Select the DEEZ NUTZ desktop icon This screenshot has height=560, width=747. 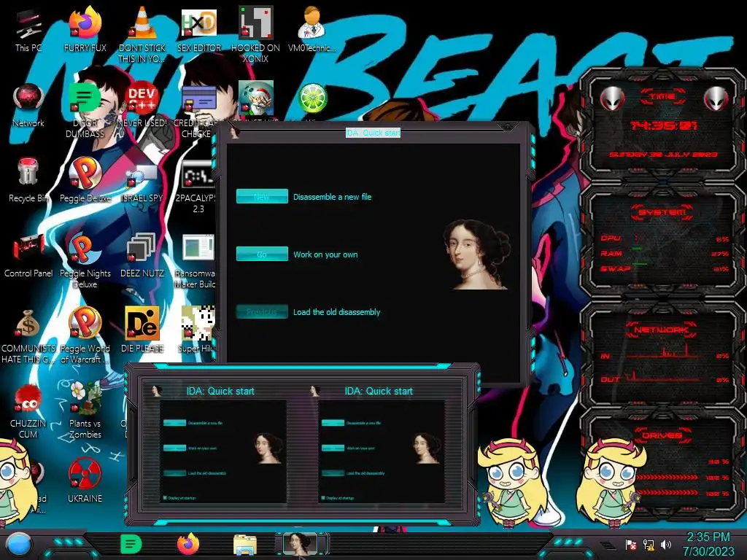point(142,255)
